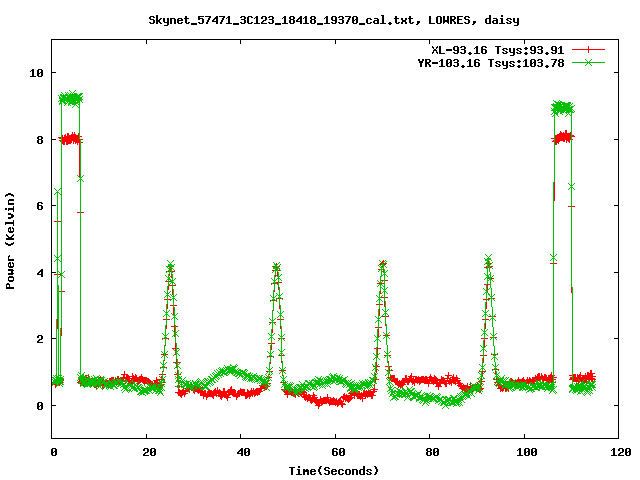Image resolution: width=640 pixels, height=480 pixels.
Task: Click the x-axis tick label 80
Action: point(432,452)
